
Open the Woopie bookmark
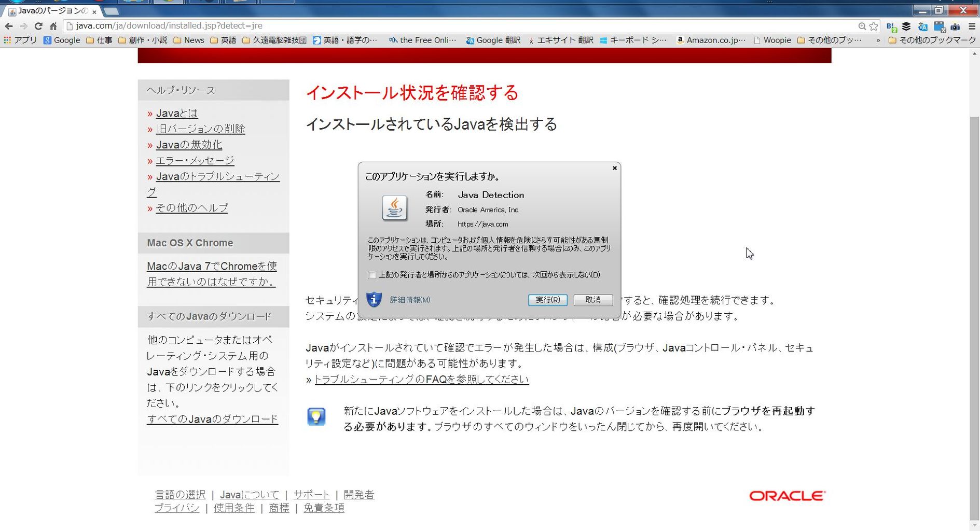coord(772,40)
